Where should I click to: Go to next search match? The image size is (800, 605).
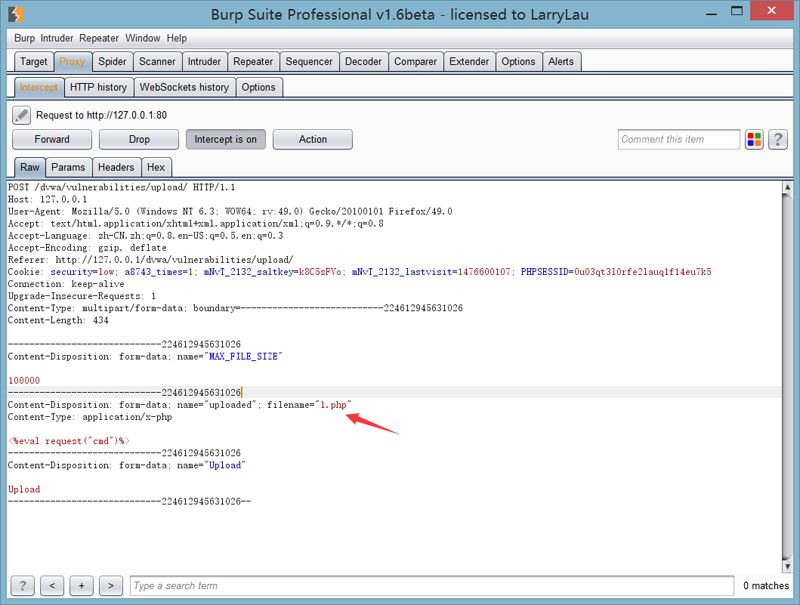(111, 586)
